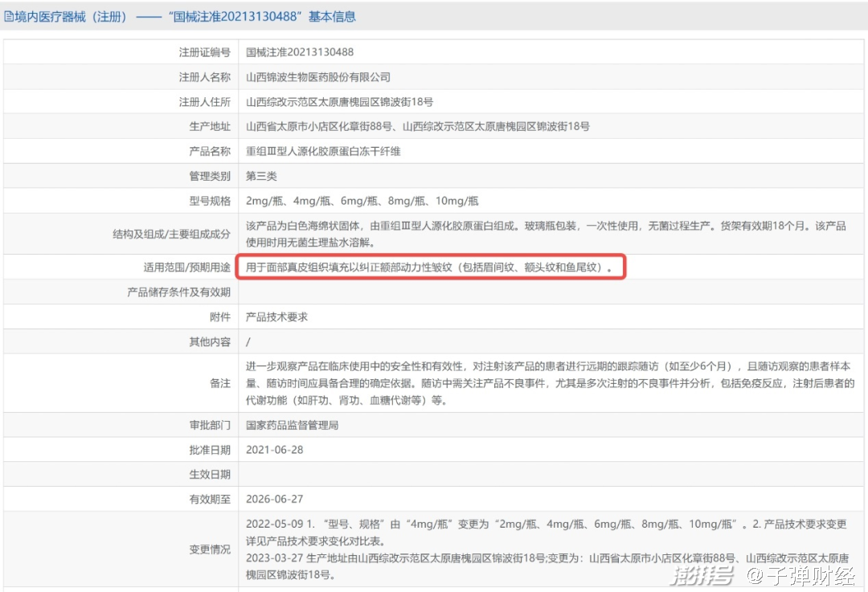Click registrant address 山西综改示范区太原唐槐园区锦波街18号
The image size is (868, 592).
coord(339,102)
